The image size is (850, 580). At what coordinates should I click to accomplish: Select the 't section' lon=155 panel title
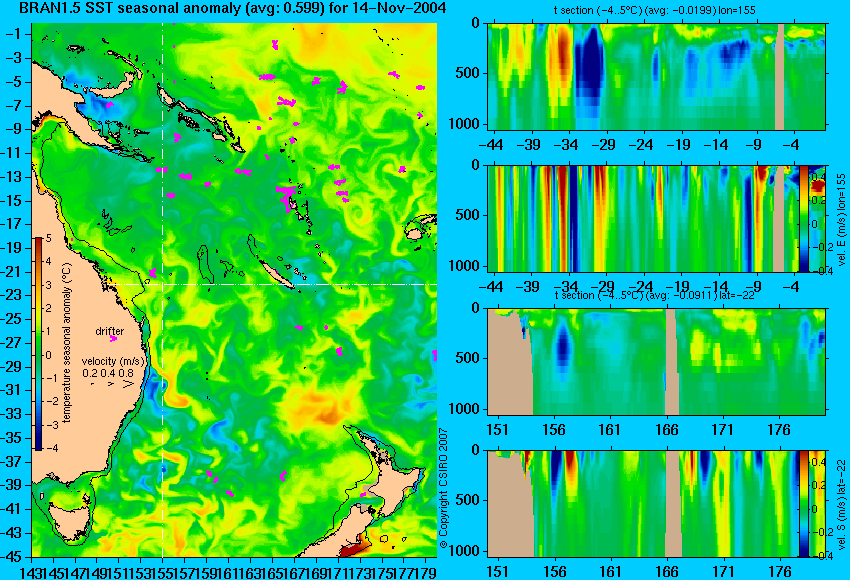[x=654, y=10]
